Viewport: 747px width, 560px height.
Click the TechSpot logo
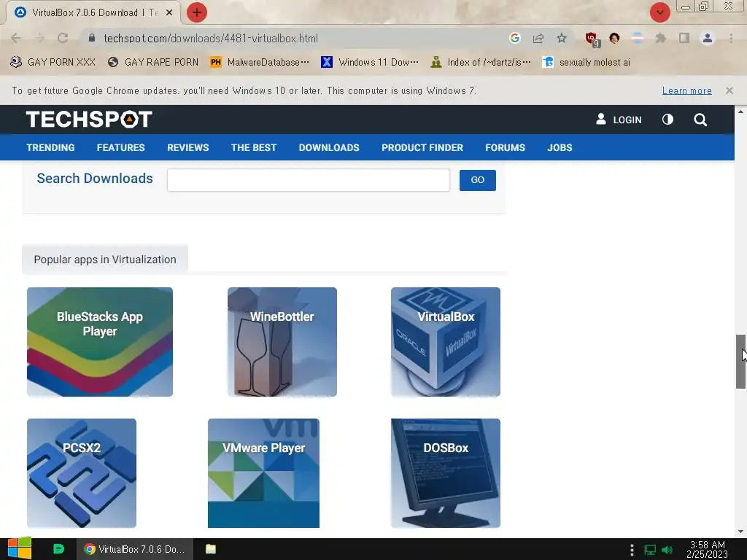(89, 120)
